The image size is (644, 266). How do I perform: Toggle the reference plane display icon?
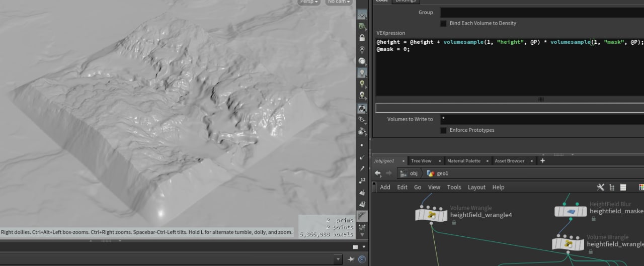pyautogui.click(x=362, y=15)
